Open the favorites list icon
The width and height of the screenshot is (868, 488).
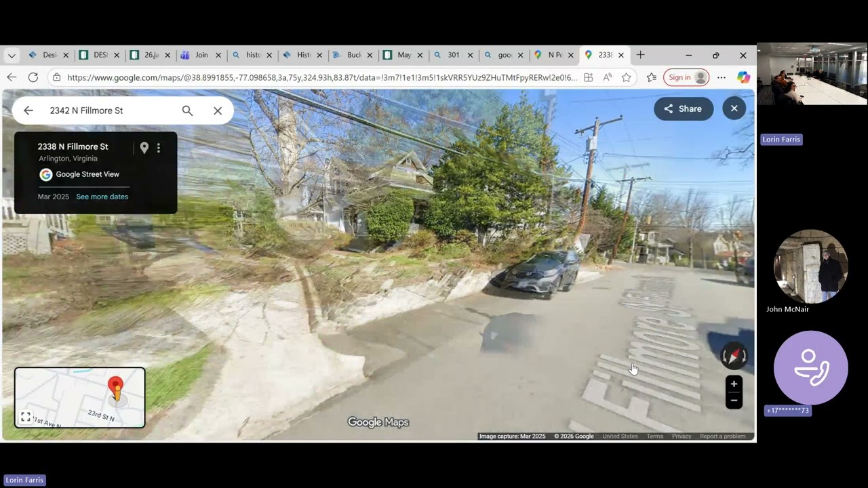coord(652,77)
